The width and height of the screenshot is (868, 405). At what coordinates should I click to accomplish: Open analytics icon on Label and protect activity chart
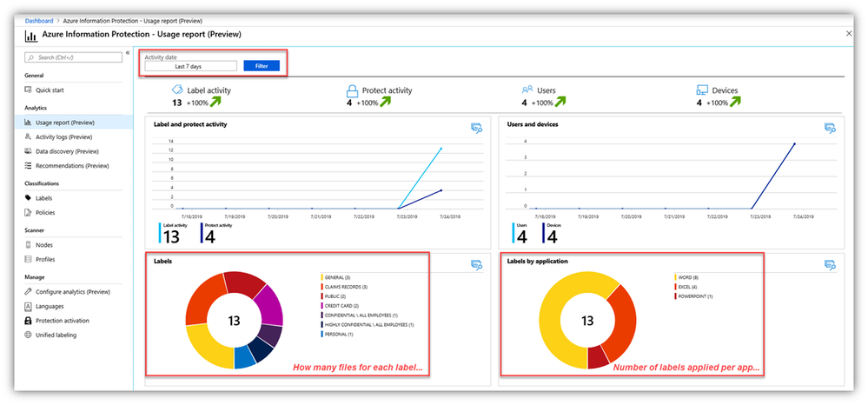click(477, 128)
